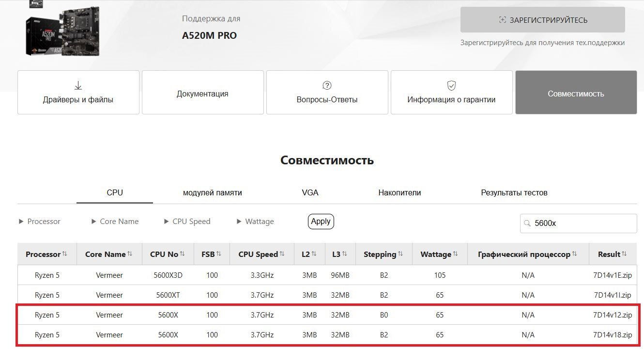The width and height of the screenshot is (644, 350).
Task: Expand the Wattage filter
Action: (255, 222)
